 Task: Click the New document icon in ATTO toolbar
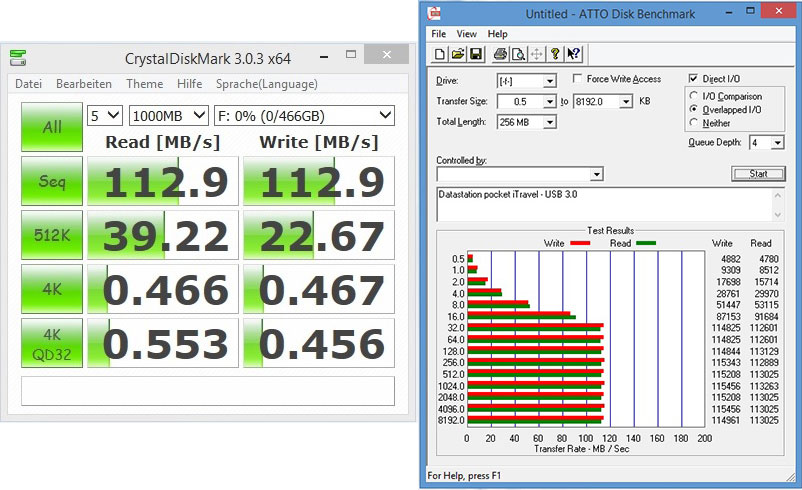click(x=439, y=54)
